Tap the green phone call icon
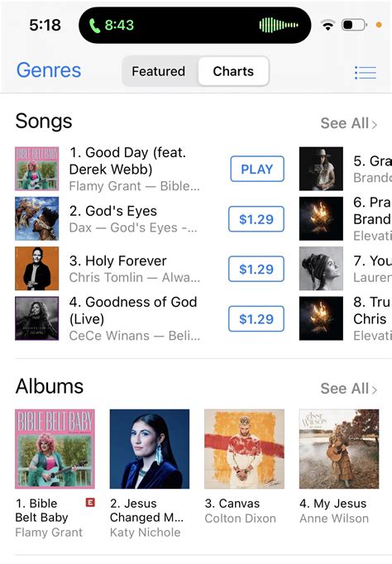 click(x=94, y=25)
